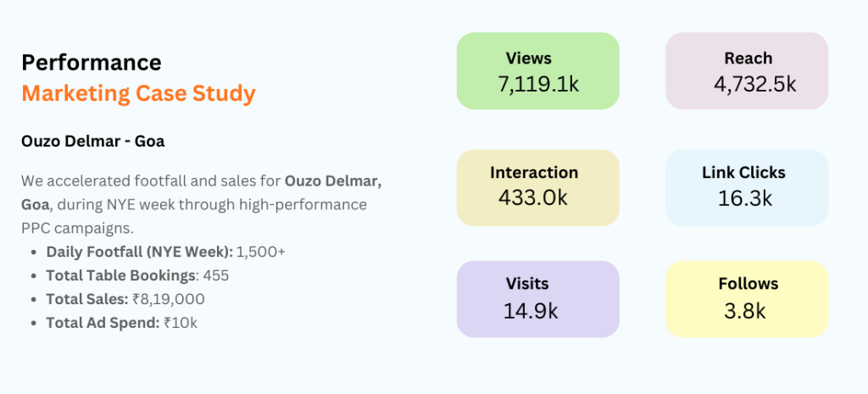Screen dimensions: 868x394
Task: Click the Total Ad Spend bullet
Action: click(x=122, y=323)
